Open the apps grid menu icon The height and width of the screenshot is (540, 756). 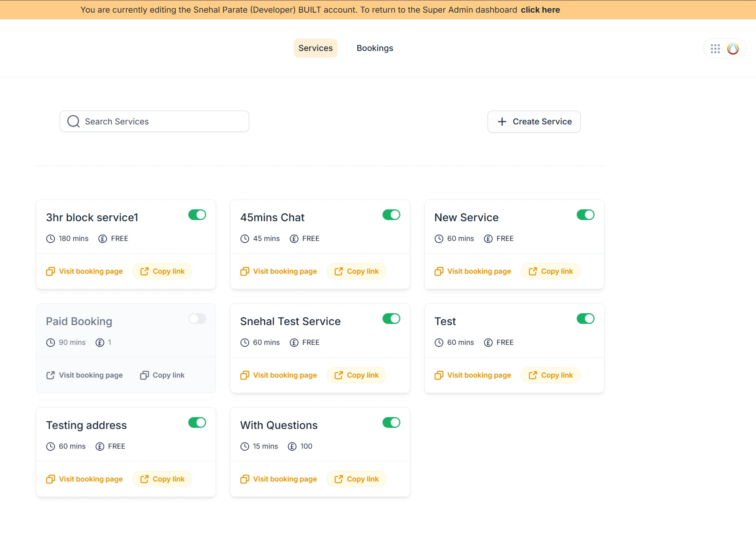coord(715,49)
